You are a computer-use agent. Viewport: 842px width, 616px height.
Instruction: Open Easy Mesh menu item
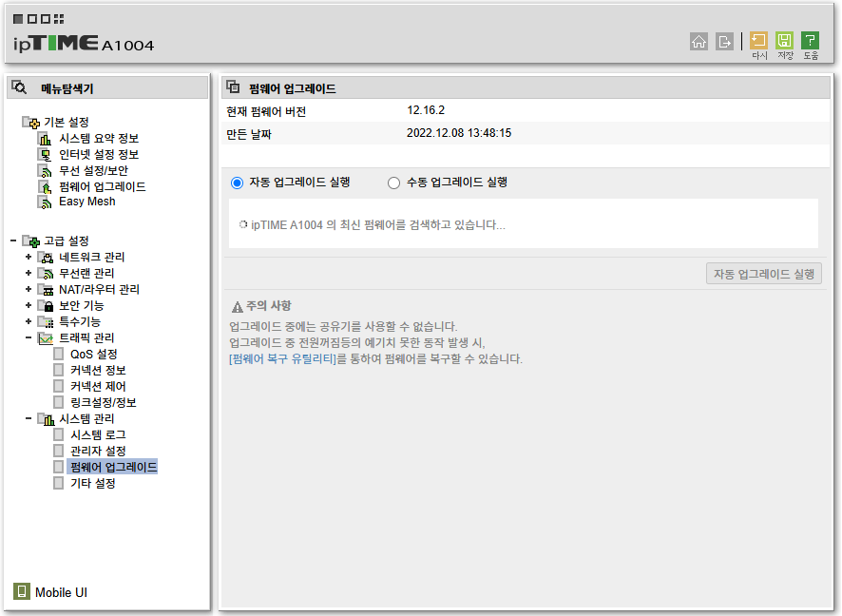87,202
